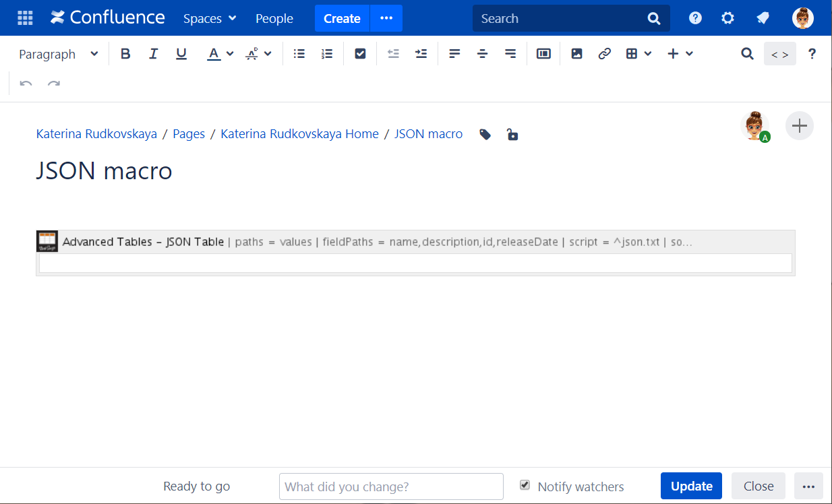Screen dimensions: 832x504
Task: Apply italic formatting
Action: coord(153,54)
